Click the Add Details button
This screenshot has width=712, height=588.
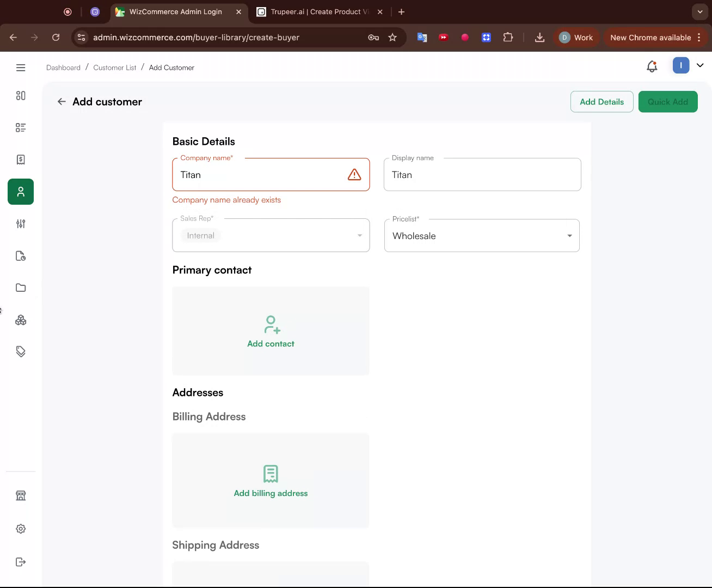point(601,102)
